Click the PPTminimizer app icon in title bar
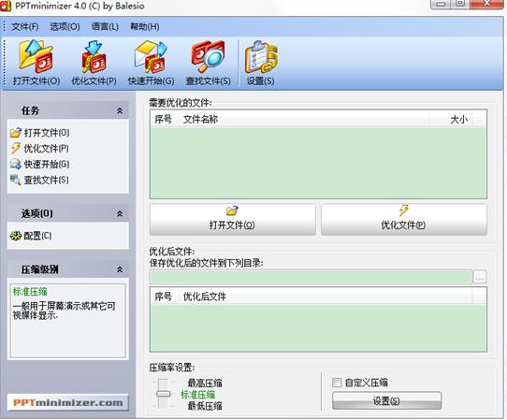 click(x=6, y=6)
